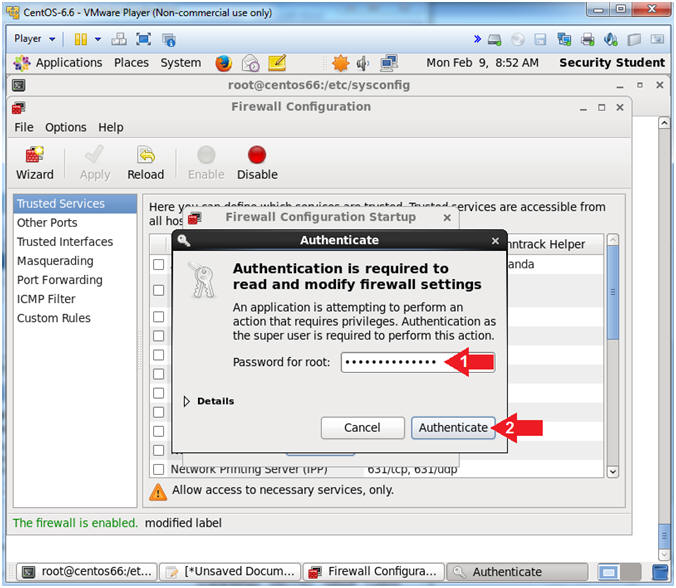This screenshot has width=676, height=588.
Task: Close the Firewall Configuration Startup dialog
Action: (447, 218)
